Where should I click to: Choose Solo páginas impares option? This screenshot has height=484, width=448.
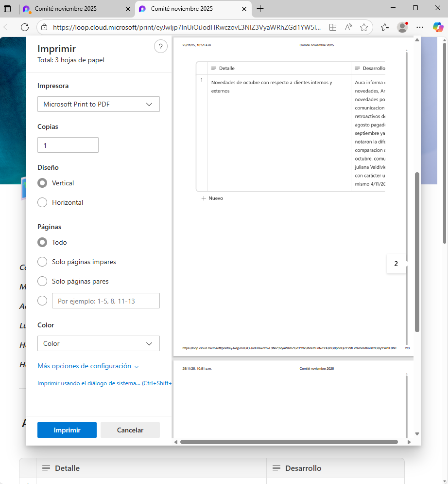(x=42, y=262)
